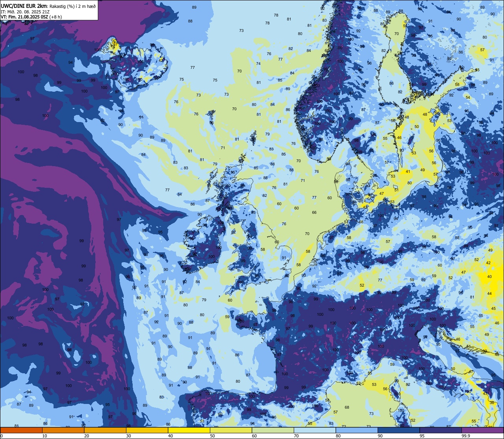
Task: Select the 80–90 medium blue legend segment
Action: (x=356, y=430)
